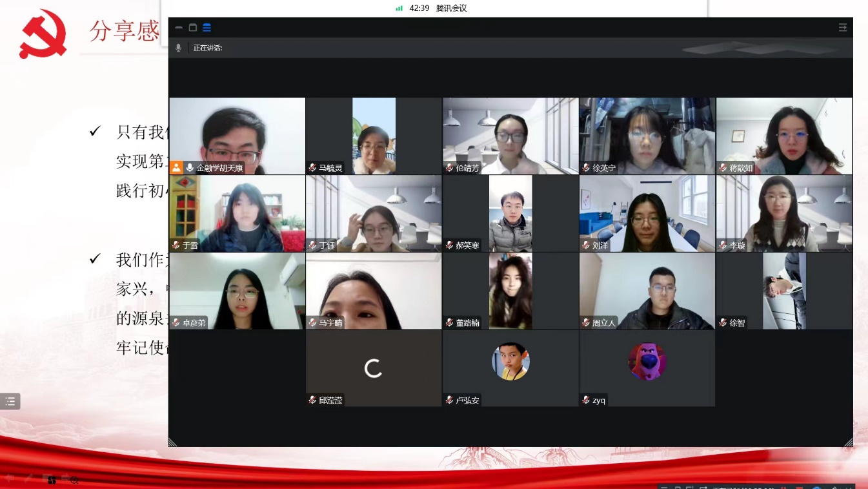
Task: Open the slide list menu button
Action: coord(10,401)
